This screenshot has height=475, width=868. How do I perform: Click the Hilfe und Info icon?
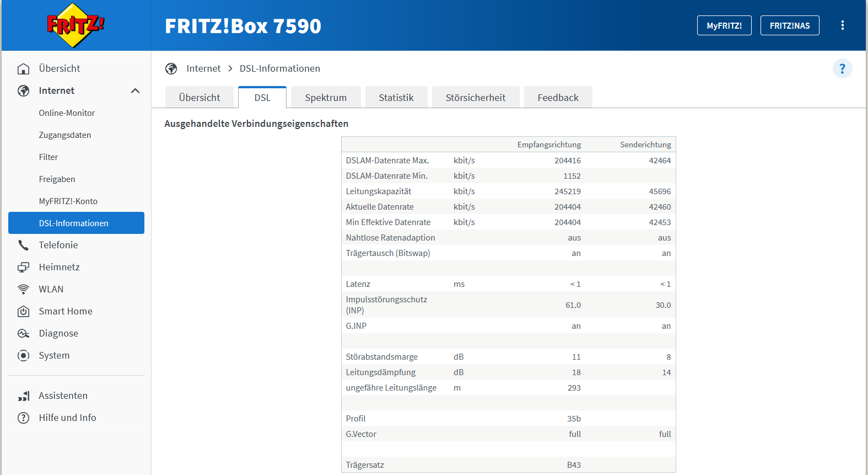[23, 418]
